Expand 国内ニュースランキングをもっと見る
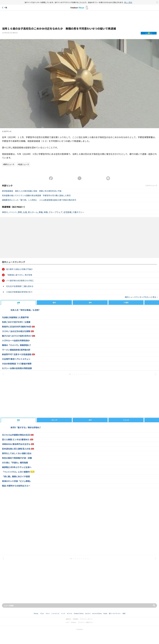The width and height of the screenshot is (159, 644). [x=141, y=297]
